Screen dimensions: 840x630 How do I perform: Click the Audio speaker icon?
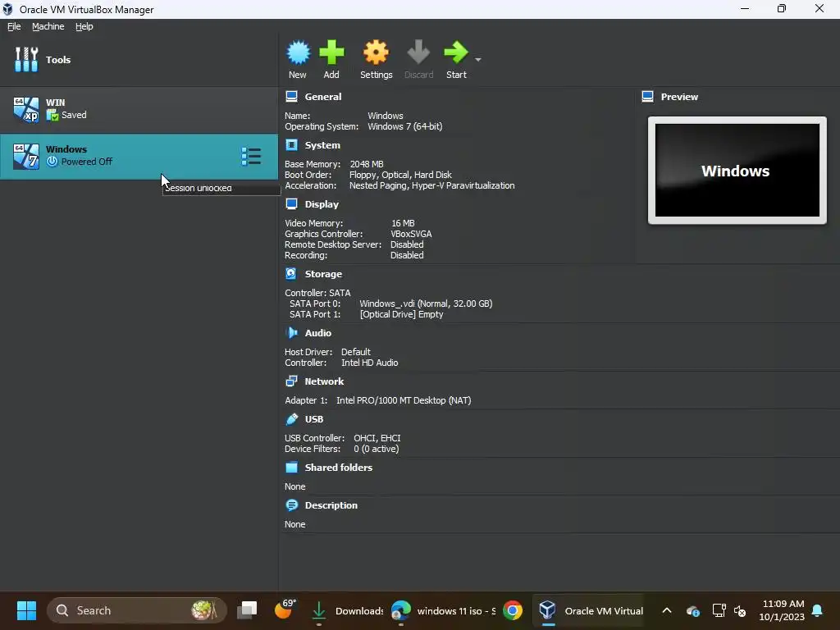pos(291,333)
